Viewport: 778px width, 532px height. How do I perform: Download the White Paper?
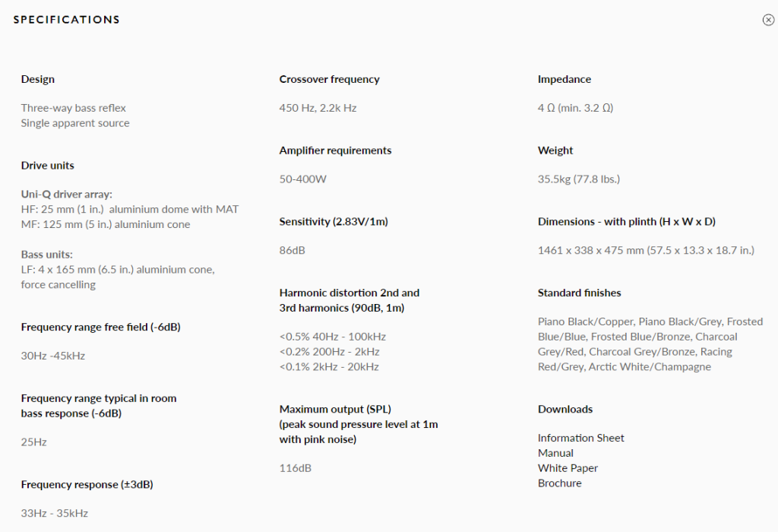568,468
